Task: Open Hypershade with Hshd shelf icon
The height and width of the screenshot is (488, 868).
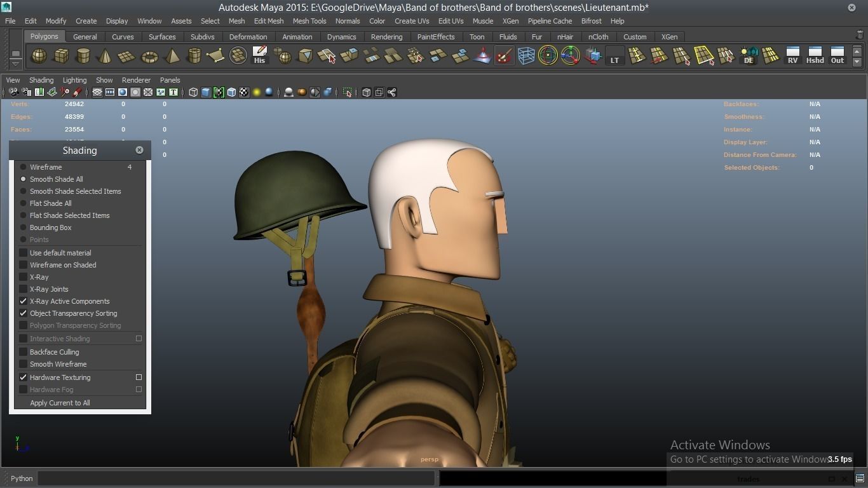Action: point(815,55)
